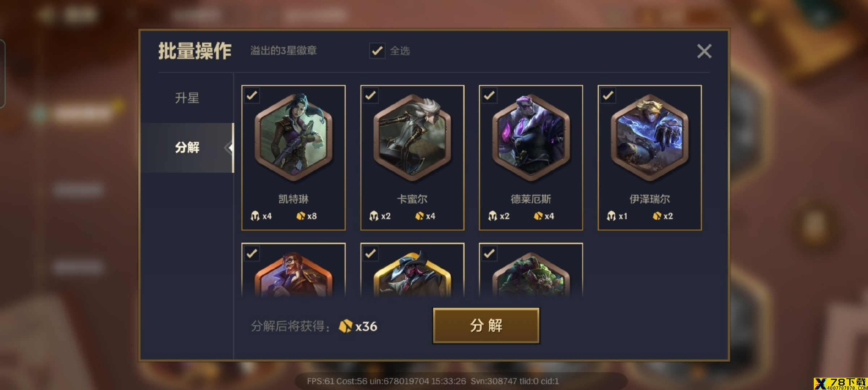Deselect the 卡蜜尔 card checkbox

pos(371,96)
